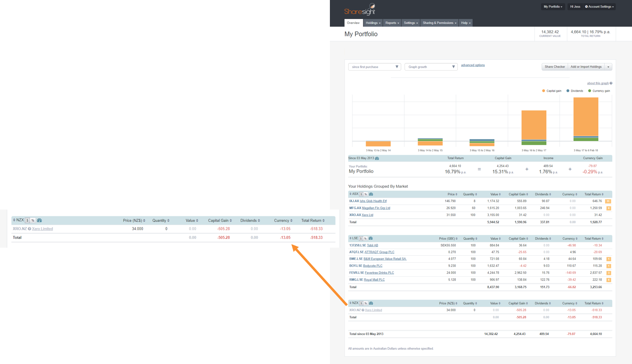Viewport: 632px width, 364px height.
Task: Open Tobii AB holding link
Action: pyautogui.click(x=372, y=245)
